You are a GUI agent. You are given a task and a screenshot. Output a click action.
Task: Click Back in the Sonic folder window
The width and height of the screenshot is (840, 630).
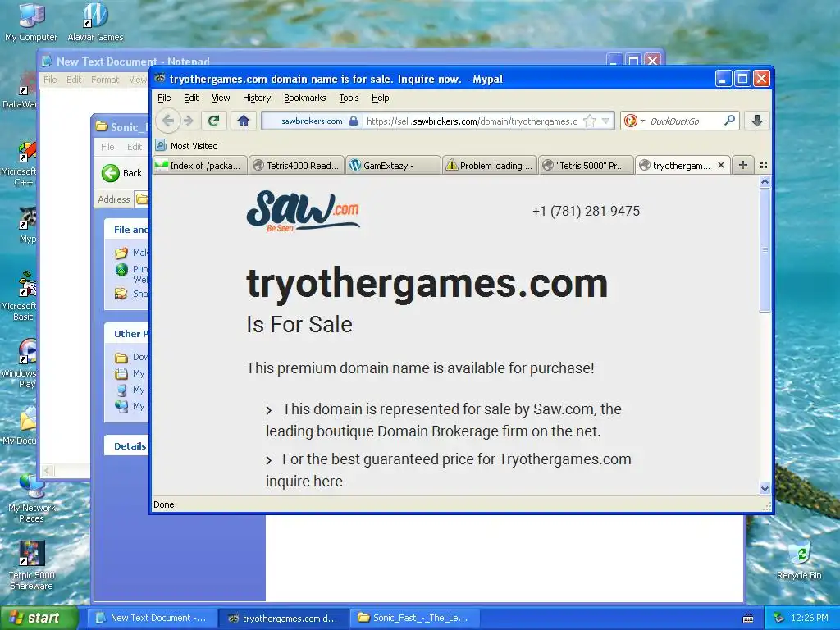tap(122, 173)
